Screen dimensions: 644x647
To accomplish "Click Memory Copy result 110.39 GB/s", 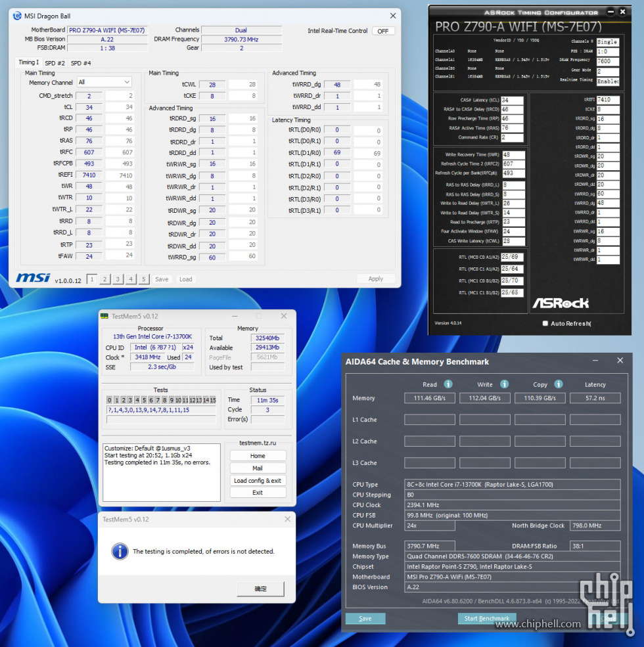I will point(540,398).
